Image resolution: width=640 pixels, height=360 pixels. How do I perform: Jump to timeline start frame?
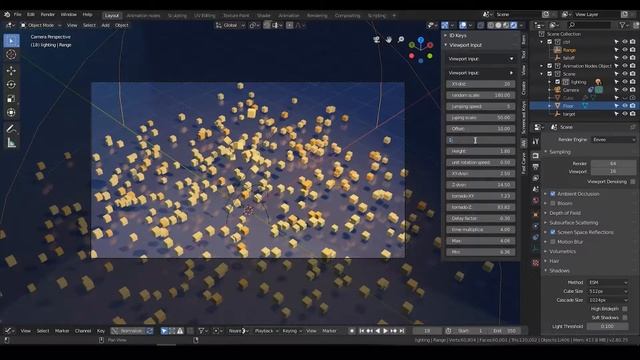[362, 331]
